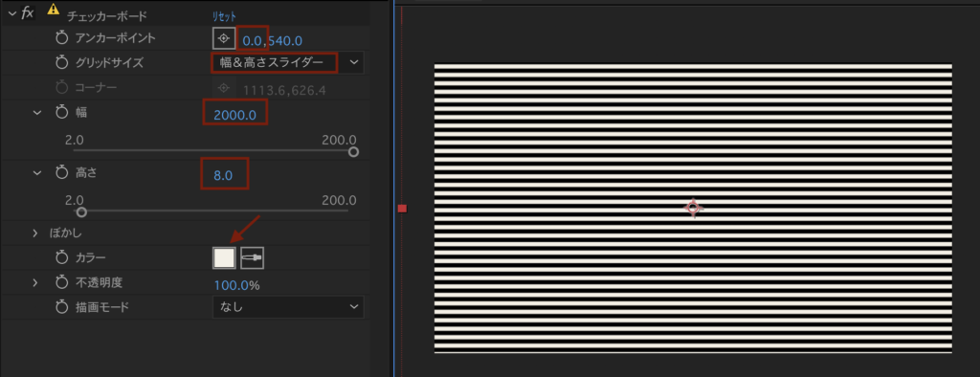980x377 pixels.
Task: Open the カラー white color swatch
Action: [224, 257]
